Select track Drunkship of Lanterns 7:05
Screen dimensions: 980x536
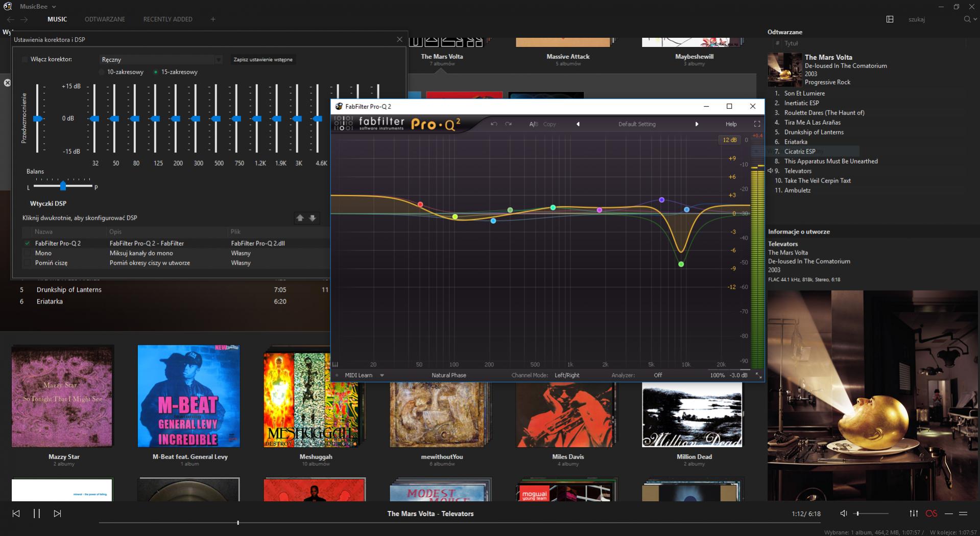(x=161, y=290)
